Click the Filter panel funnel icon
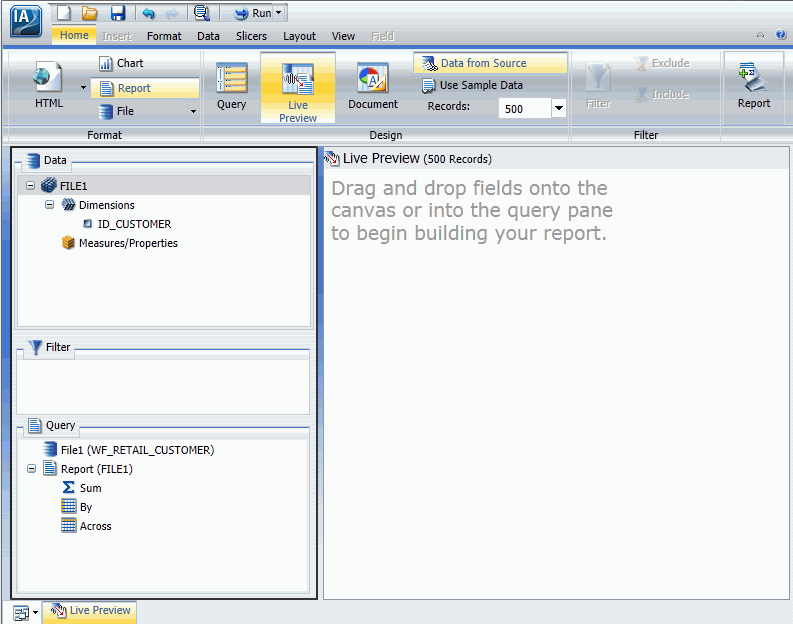The height and width of the screenshot is (624, 793). click(x=35, y=347)
